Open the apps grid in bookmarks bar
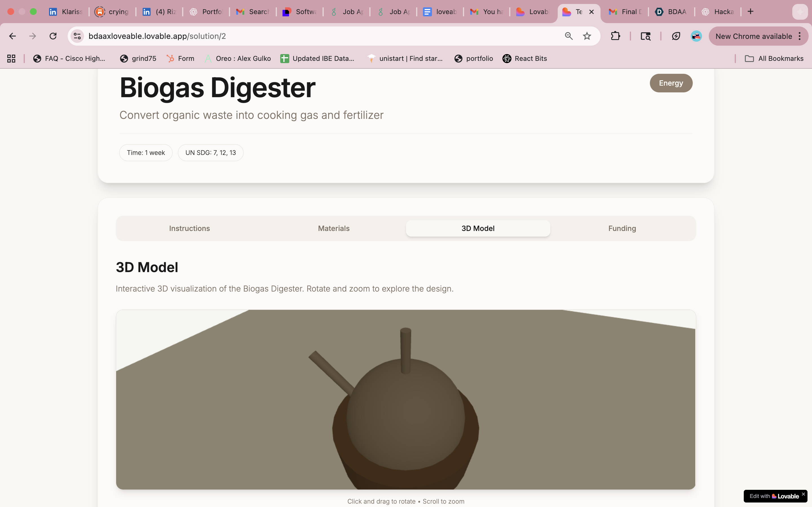812x507 pixels. pyautogui.click(x=11, y=59)
